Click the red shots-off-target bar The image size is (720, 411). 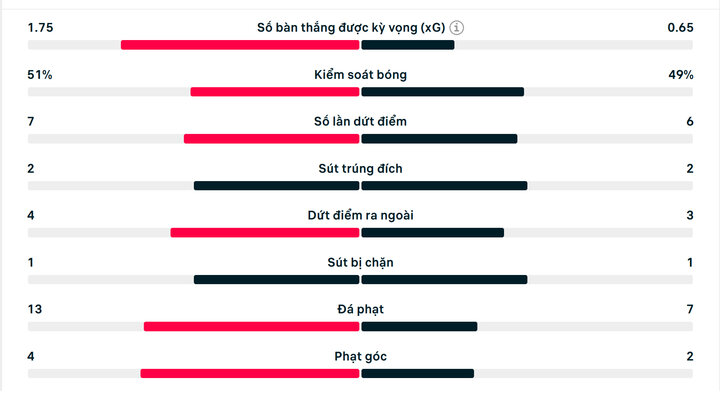pos(264,233)
